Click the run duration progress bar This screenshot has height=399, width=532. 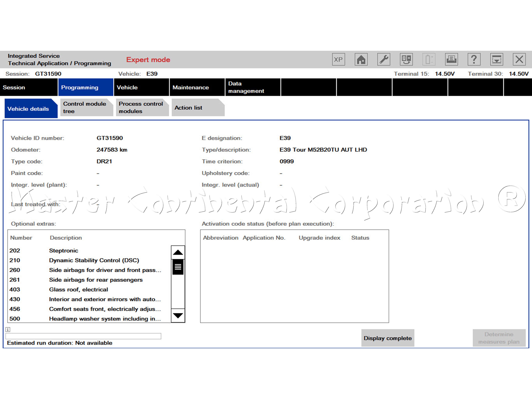(83, 336)
